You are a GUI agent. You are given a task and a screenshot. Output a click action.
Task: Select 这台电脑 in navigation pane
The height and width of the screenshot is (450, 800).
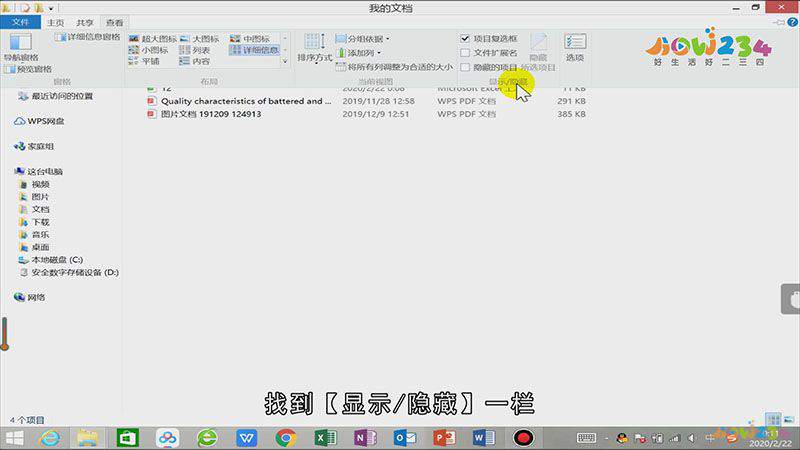(39, 171)
